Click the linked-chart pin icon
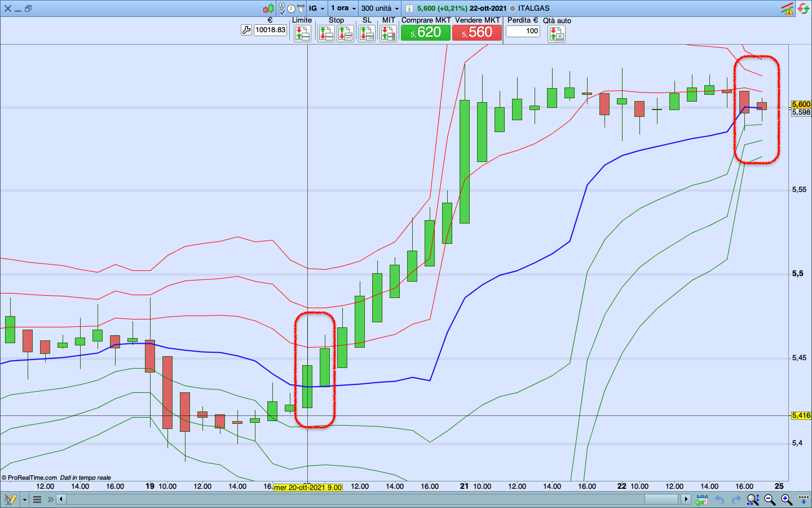Image resolution: width=812 pixels, height=508 pixels. coord(282,8)
